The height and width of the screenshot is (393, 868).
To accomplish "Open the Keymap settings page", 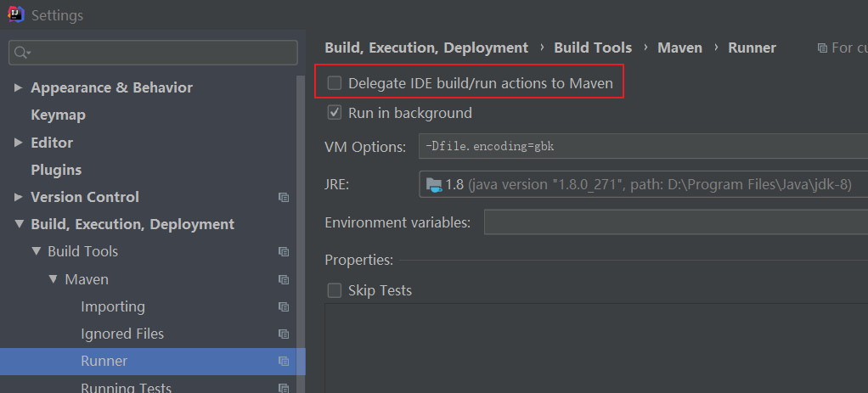I will click(58, 115).
